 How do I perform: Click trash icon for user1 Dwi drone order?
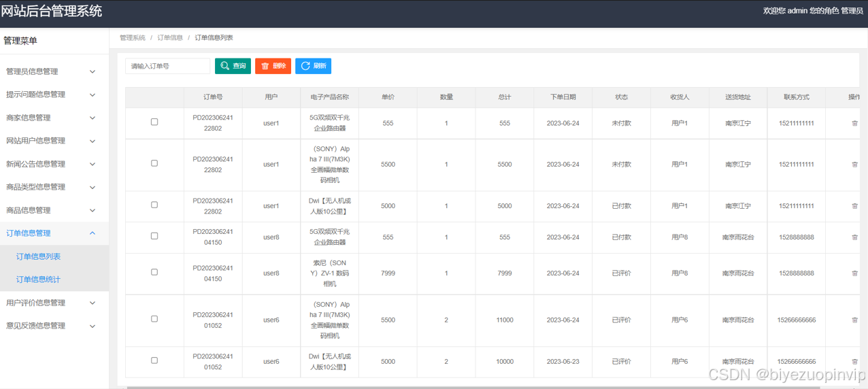pyautogui.click(x=855, y=206)
